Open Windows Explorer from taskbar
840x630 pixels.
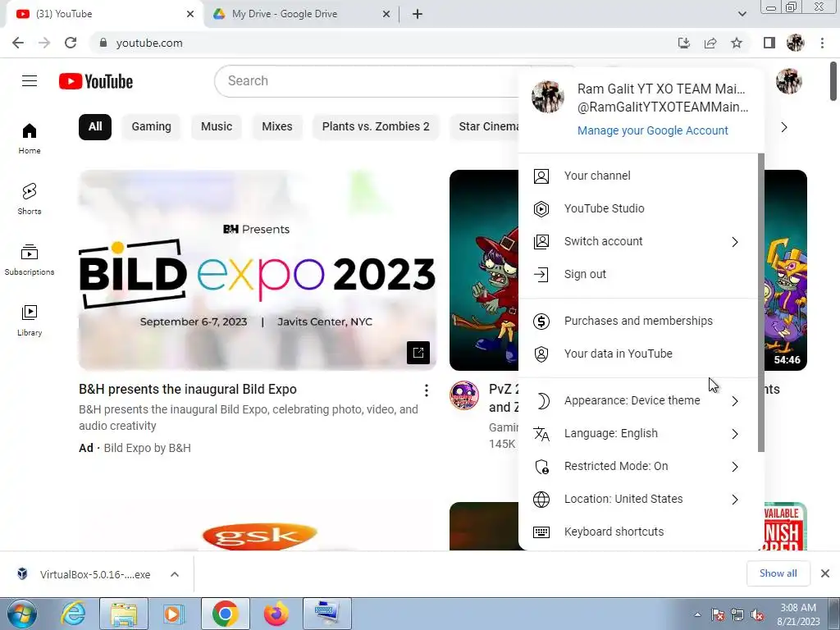(124, 614)
